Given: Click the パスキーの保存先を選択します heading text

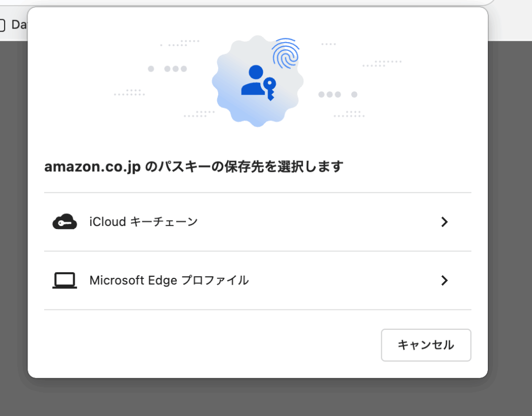Looking at the screenshot, I should click(243, 167).
